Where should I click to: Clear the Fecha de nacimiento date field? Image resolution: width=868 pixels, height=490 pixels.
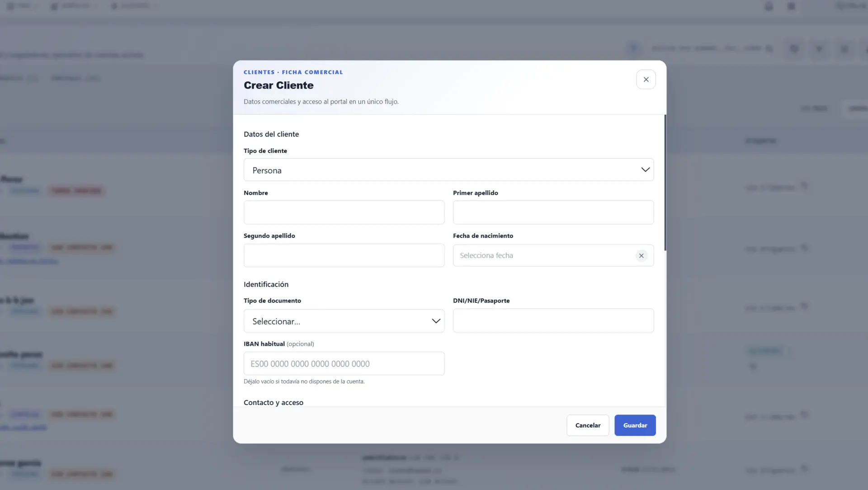coord(641,256)
